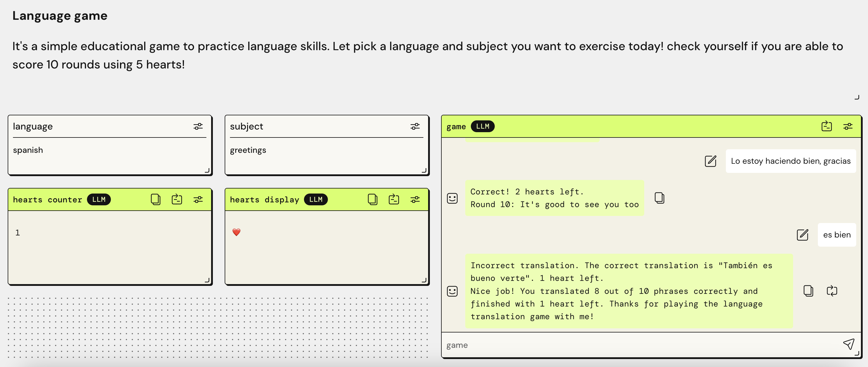
Task: Open settings sliders for subject block
Action: click(415, 126)
